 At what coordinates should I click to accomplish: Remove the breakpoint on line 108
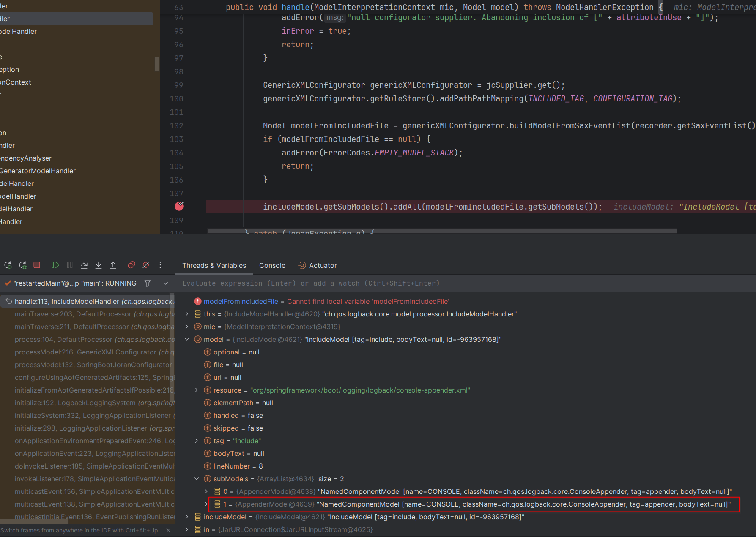coord(179,206)
